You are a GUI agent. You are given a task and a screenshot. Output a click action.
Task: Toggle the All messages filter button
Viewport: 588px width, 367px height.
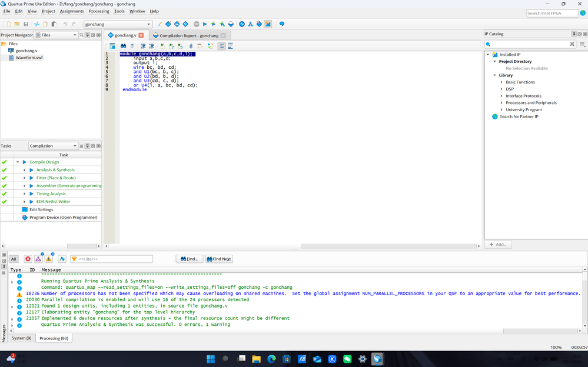14,259
